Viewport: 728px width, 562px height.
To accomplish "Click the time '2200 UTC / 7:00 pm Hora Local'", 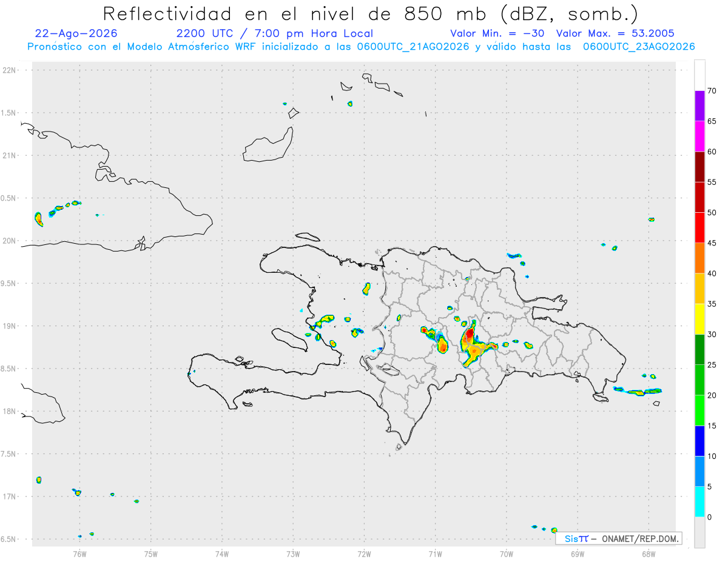I will coord(274,33).
